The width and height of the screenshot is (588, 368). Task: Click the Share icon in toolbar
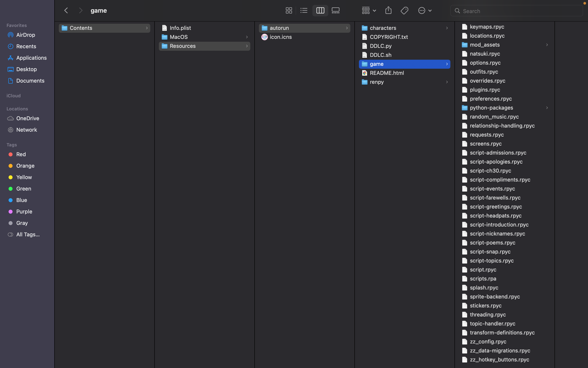pos(388,10)
